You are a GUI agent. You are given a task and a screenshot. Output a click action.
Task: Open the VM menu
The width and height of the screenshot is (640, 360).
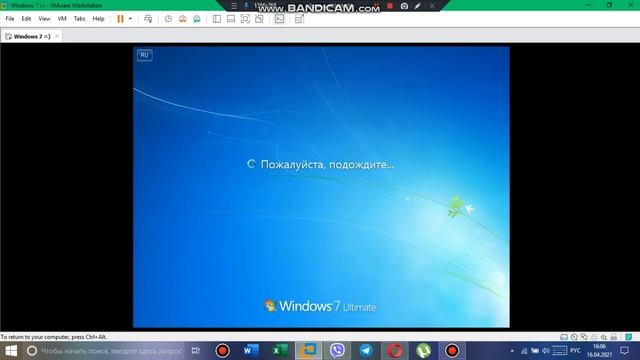click(62, 19)
